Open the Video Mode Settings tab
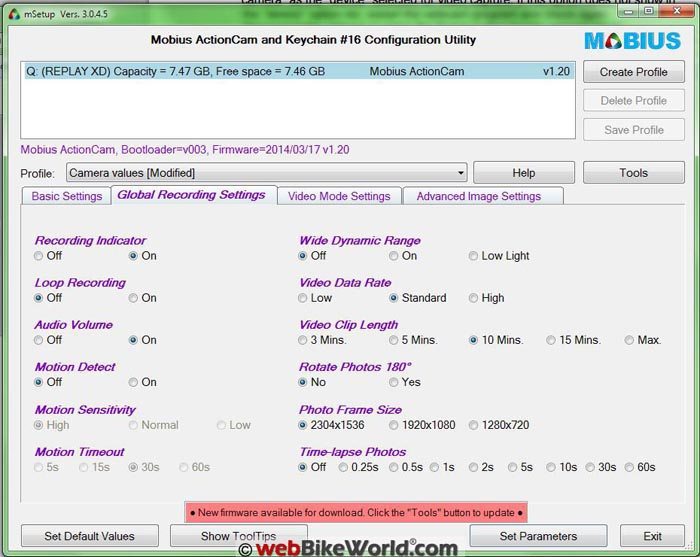Screen dimensions: 700x557 point(339,196)
